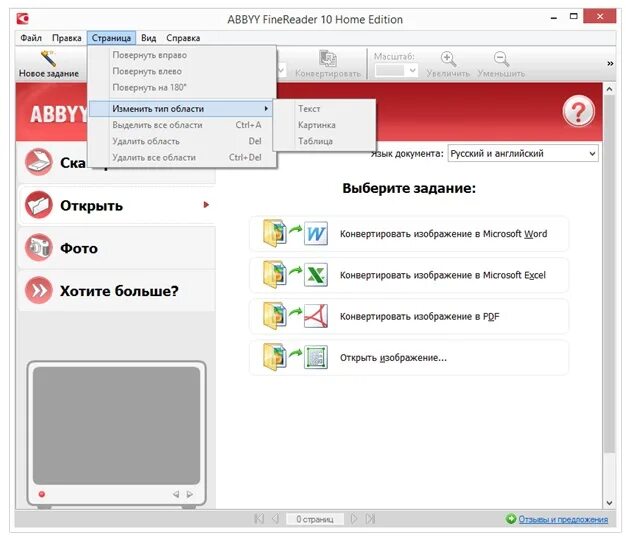Select Повернуть влево menu item
Screen dimensions: 626x540
click(182, 71)
